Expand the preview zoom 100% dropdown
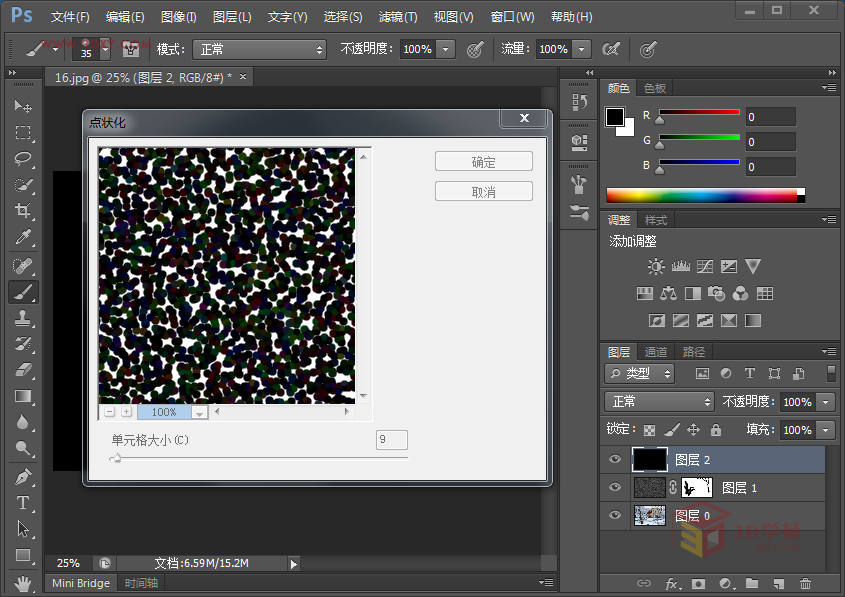 (199, 412)
